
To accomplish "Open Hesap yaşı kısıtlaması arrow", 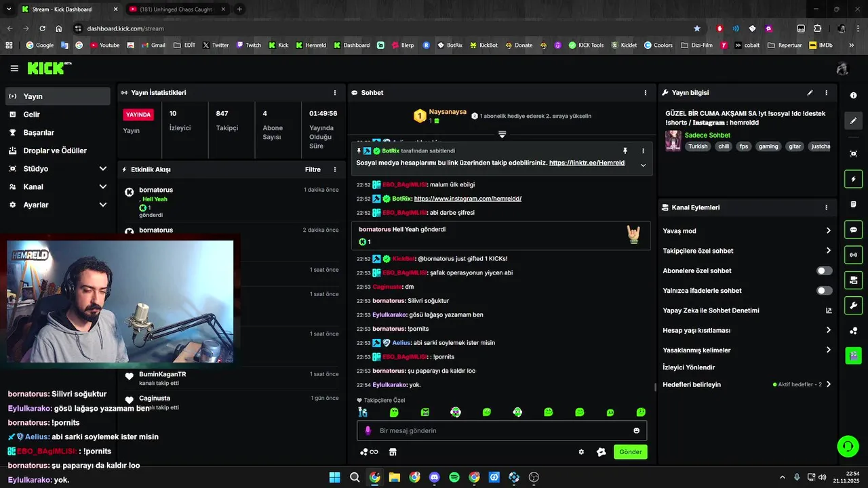I will 828,330.
